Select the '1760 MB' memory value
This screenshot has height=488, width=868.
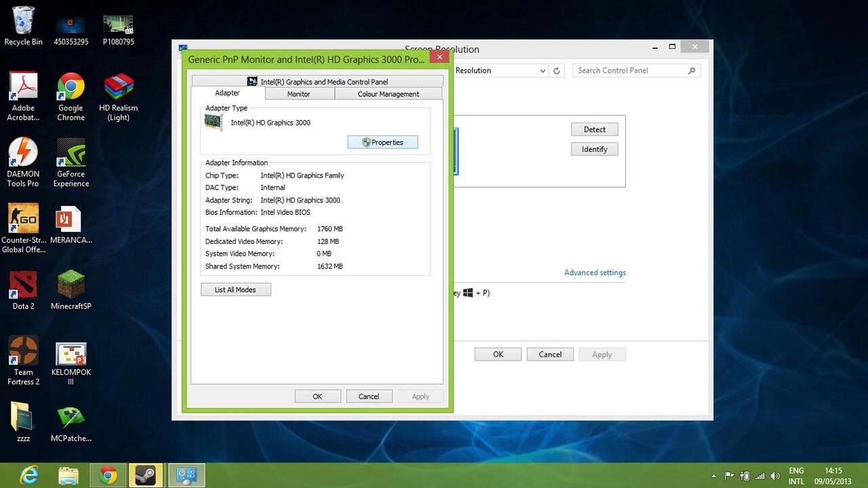(330, 229)
